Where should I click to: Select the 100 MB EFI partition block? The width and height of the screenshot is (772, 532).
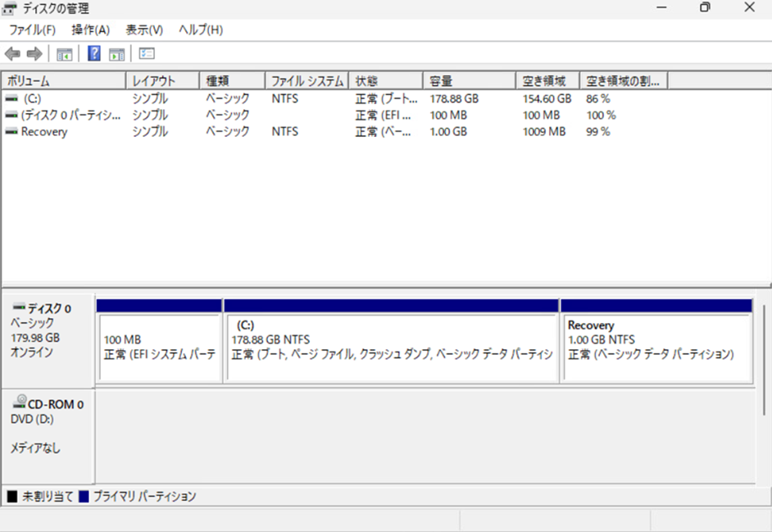[160, 340]
